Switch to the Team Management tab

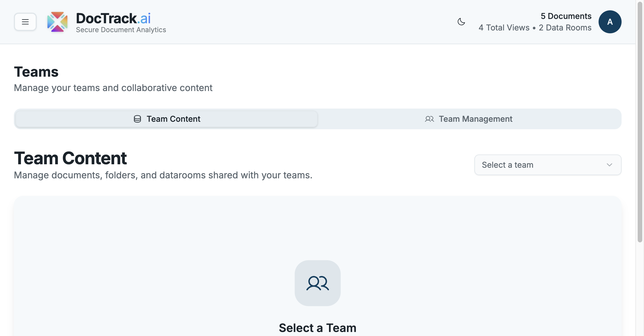click(x=469, y=119)
